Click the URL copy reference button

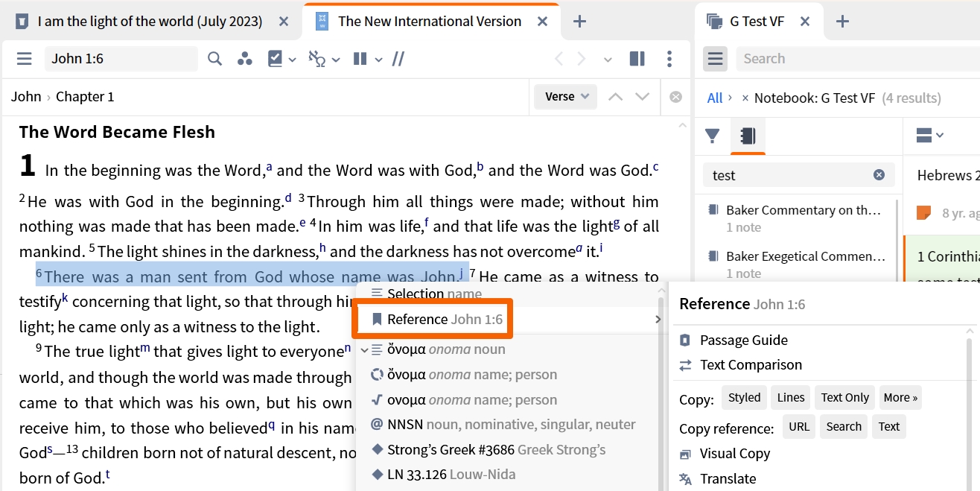[x=798, y=427]
